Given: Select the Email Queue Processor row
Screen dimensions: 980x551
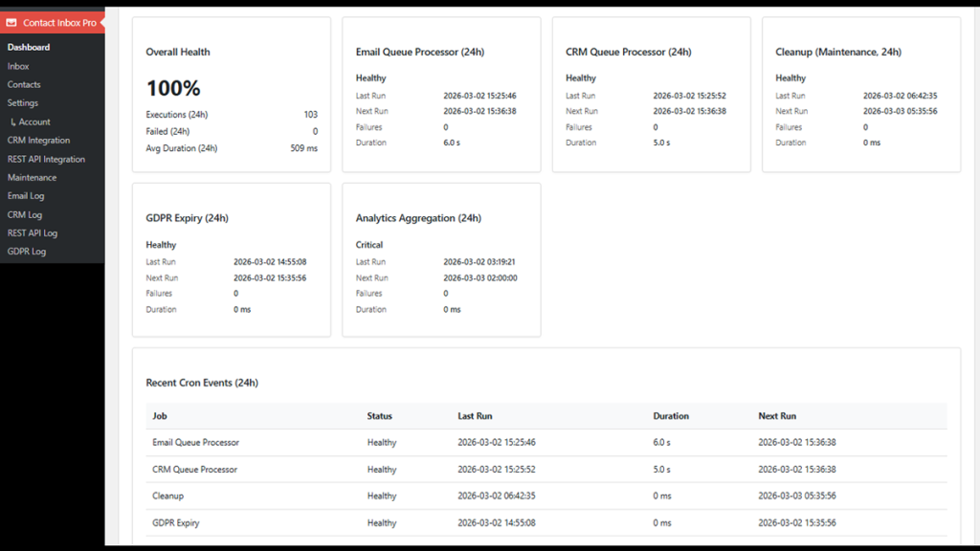Looking at the screenshot, I should [383, 443].
